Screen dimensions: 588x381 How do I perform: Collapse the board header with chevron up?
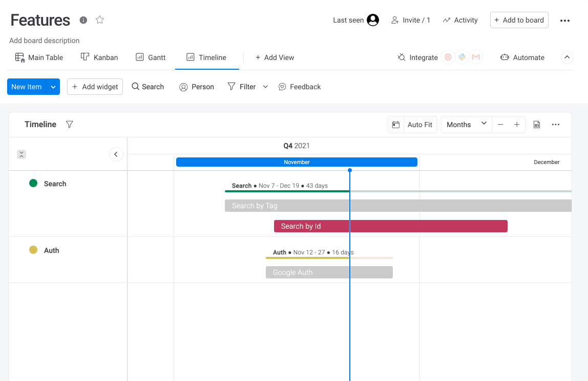pos(567,57)
